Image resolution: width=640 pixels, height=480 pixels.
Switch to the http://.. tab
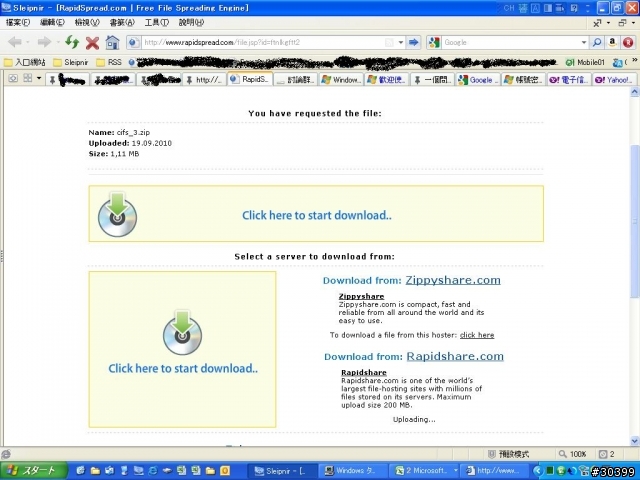tap(204, 80)
